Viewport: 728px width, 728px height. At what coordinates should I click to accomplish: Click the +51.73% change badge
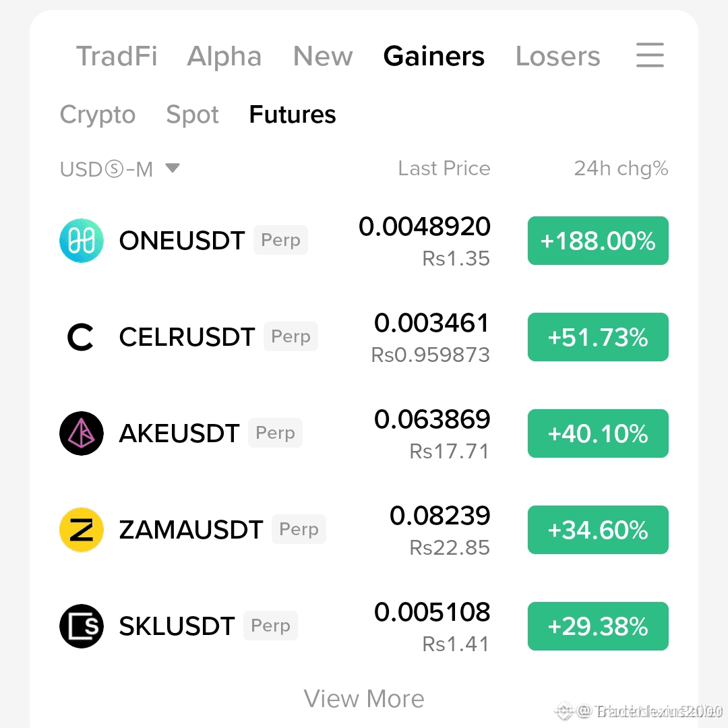tap(598, 337)
